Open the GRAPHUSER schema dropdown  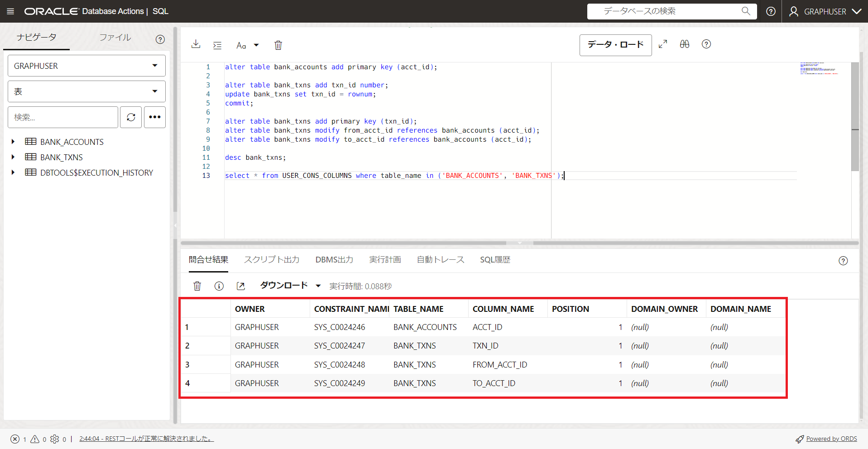86,66
